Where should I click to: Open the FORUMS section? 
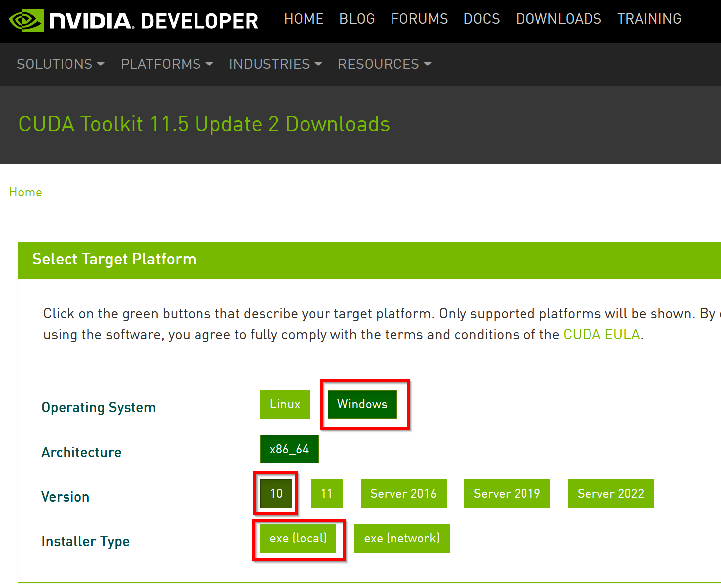click(419, 19)
